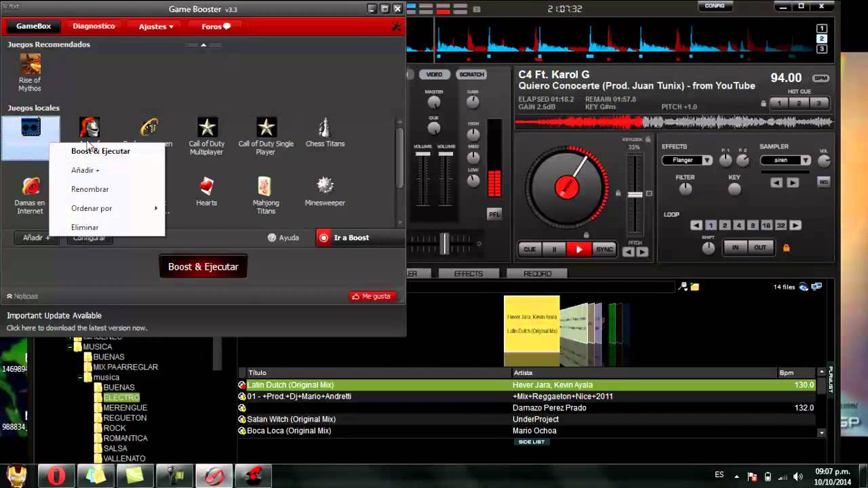The width and height of the screenshot is (868, 488).
Task: Click the Ayuda help icon
Action: tap(271, 238)
